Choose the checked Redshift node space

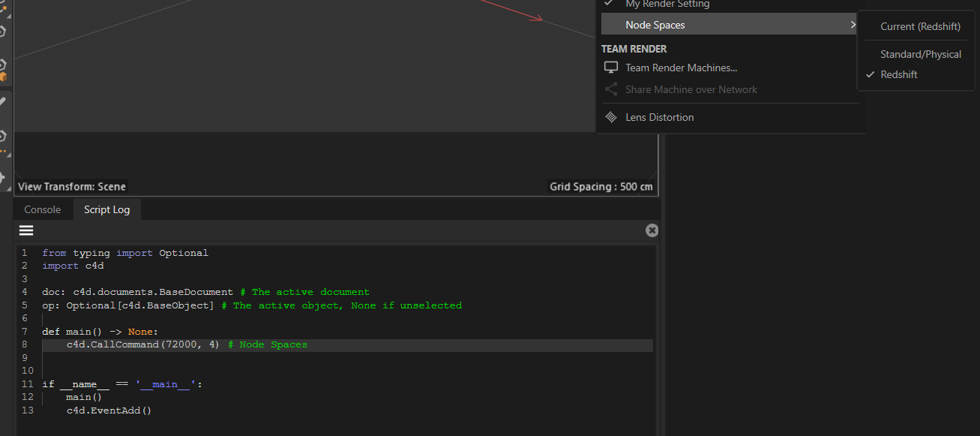898,74
